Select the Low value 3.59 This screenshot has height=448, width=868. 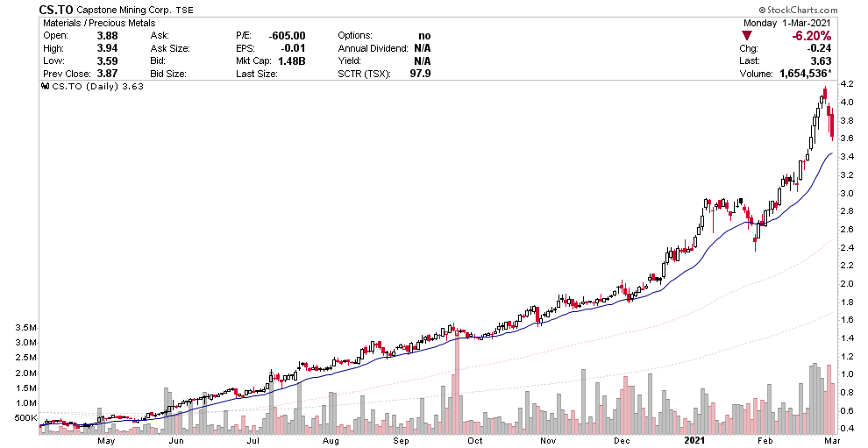click(x=107, y=60)
